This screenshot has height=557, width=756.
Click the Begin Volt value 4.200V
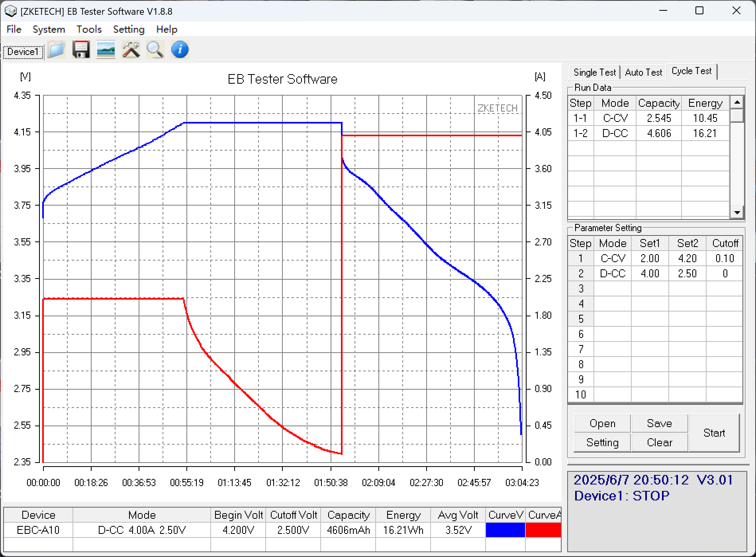tap(238, 530)
